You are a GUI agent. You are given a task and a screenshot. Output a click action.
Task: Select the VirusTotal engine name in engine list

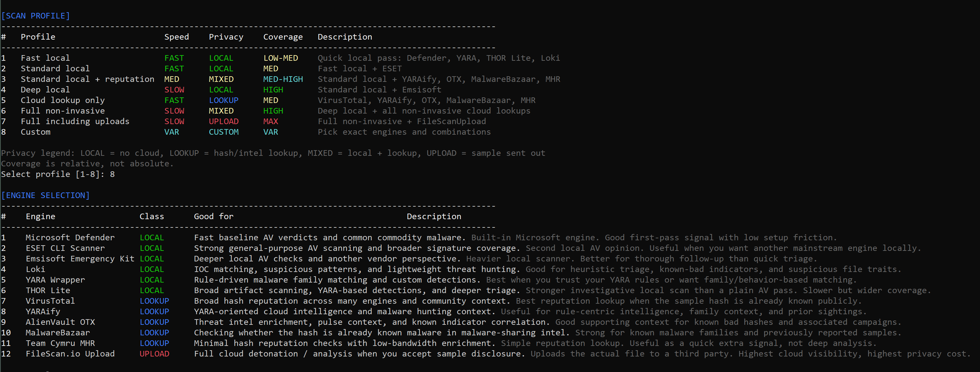(50, 301)
